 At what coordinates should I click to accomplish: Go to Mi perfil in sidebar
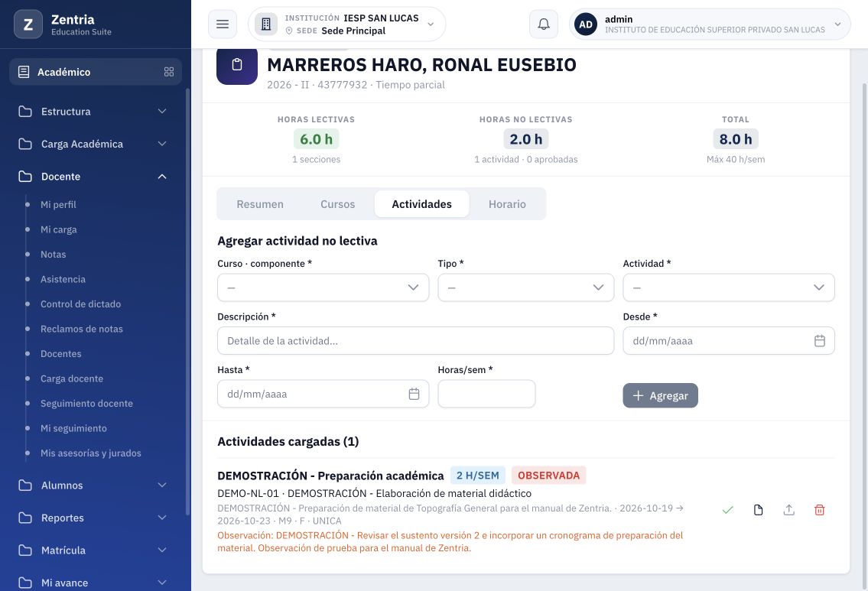point(58,205)
